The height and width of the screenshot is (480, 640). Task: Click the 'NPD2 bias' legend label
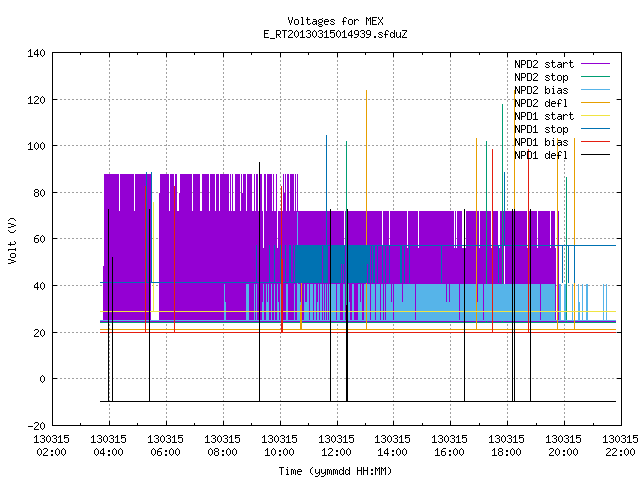pos(541,90)
